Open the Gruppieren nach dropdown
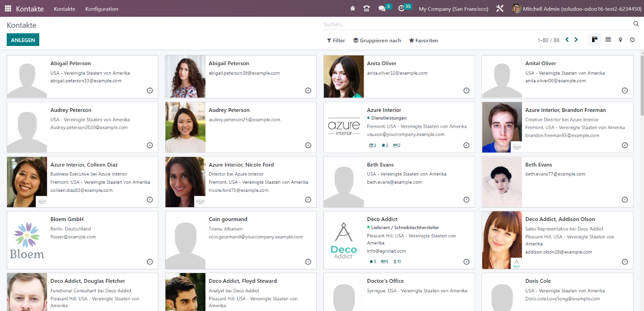The width and height of the screenshot is (644, 311). click(x=377, y=41)
